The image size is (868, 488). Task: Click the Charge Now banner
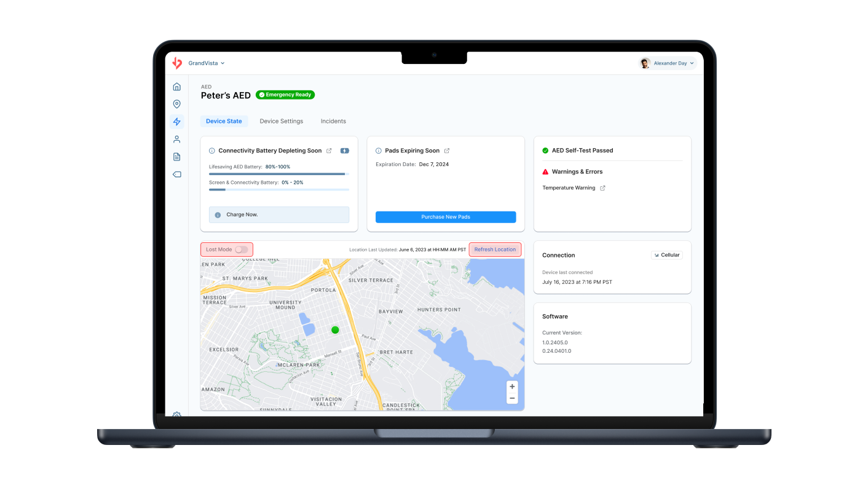[x=279, y=214]
